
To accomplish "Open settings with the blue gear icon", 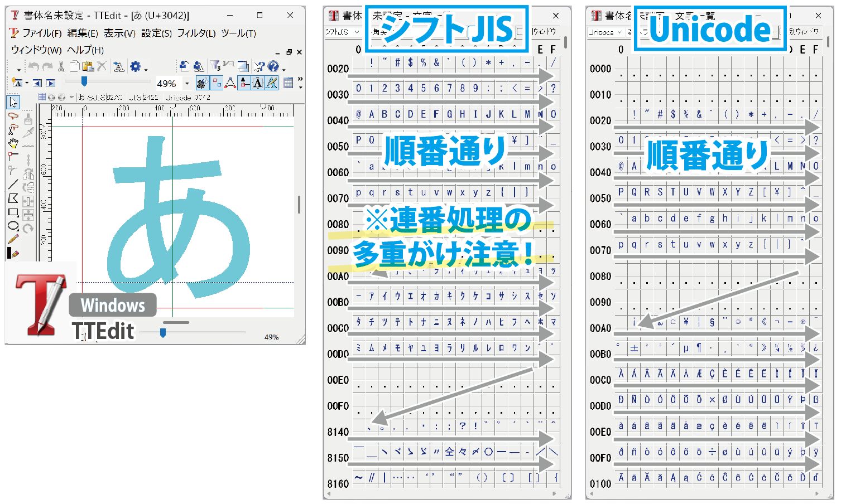I will [x=135, y=66].
